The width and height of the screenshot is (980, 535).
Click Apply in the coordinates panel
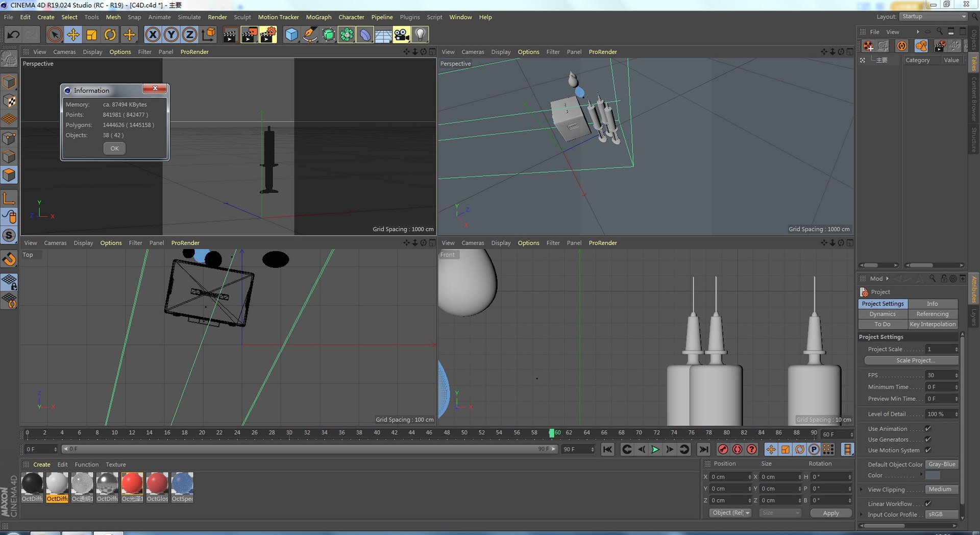[x=831, y=513]
